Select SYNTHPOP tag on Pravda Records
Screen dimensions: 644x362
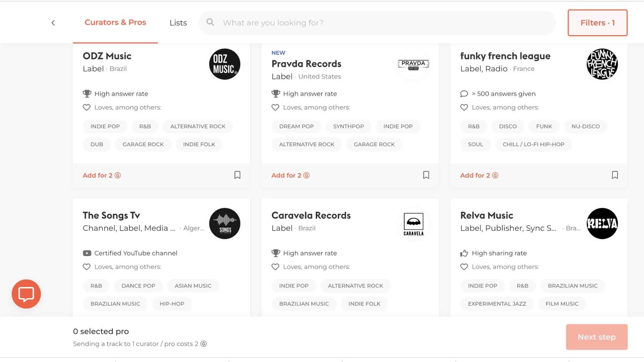coord(348,126)
